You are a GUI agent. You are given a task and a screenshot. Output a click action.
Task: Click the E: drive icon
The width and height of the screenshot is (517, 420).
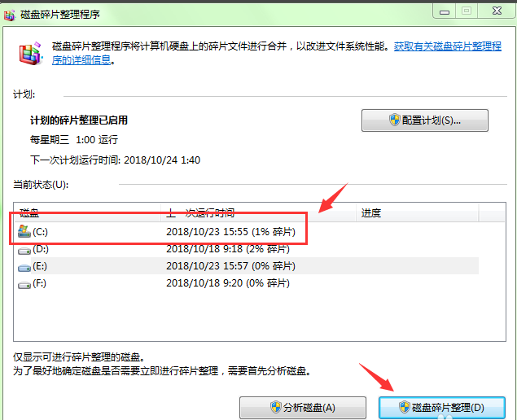(24, 268)
